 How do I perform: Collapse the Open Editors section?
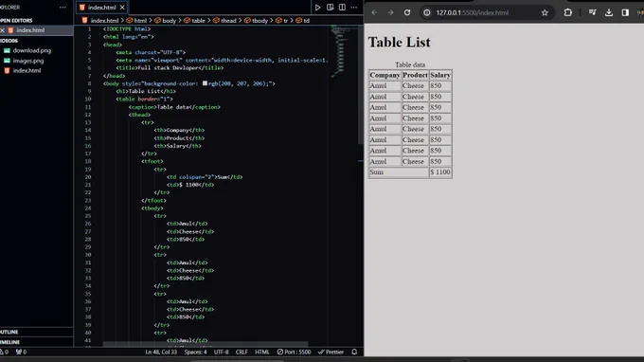(16, 21)
